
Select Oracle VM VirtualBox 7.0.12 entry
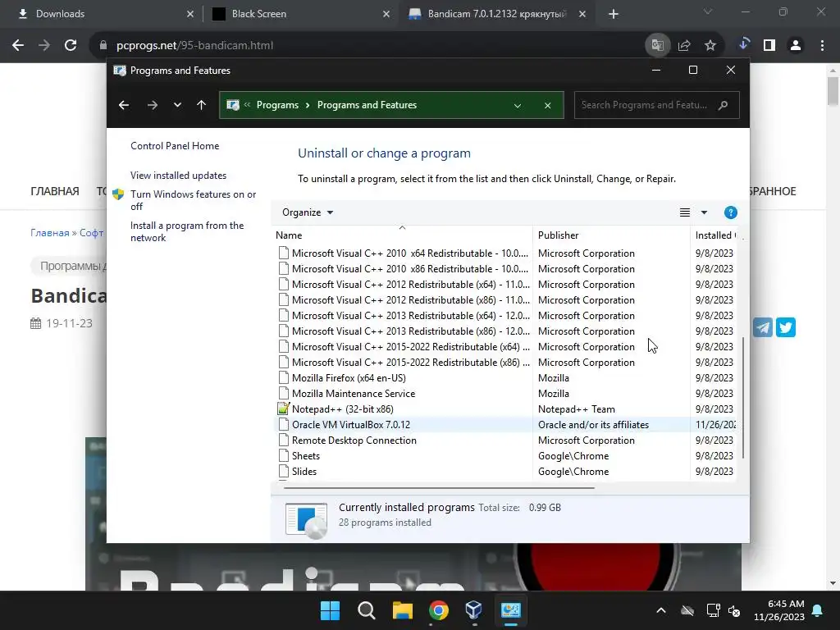pos(506,425)
